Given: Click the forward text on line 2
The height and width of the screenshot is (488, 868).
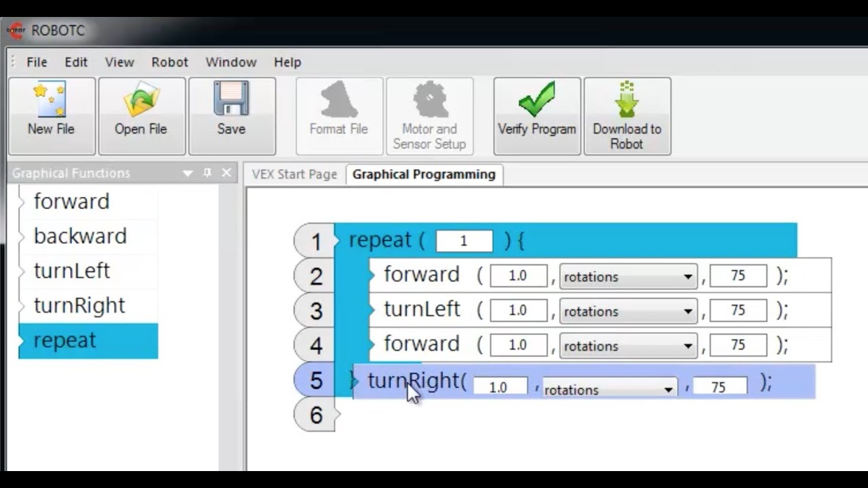Looking at the screenshot, I should pos(422,274).
